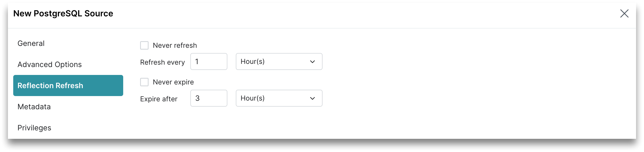Open the Privileges section

coord(34,127)
